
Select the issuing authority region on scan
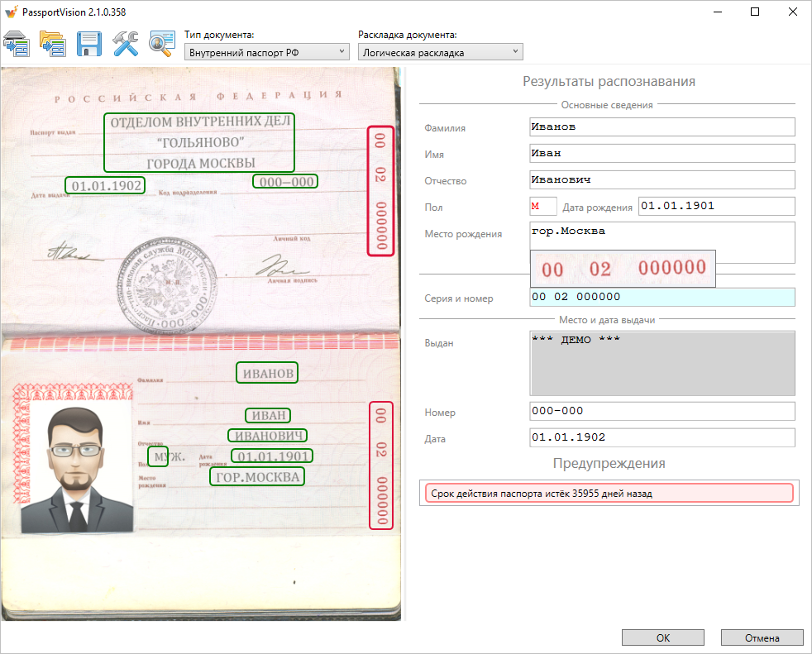pos(199,142)
